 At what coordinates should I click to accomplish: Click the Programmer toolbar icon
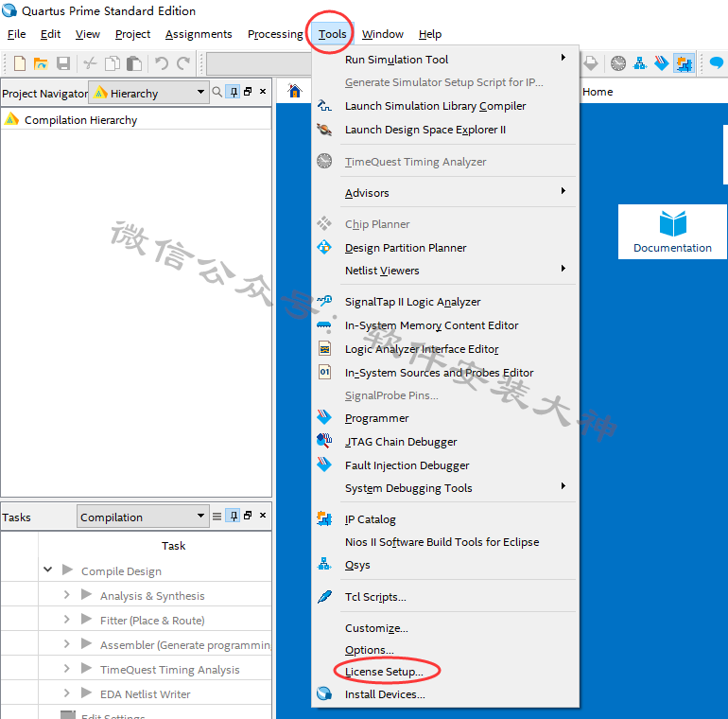point(662,63)
